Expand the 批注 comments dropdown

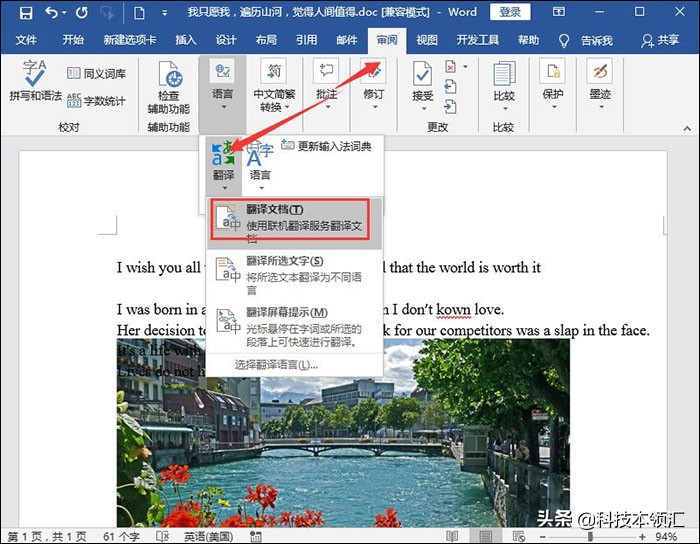pyautogui.click(x=326, y=85)
